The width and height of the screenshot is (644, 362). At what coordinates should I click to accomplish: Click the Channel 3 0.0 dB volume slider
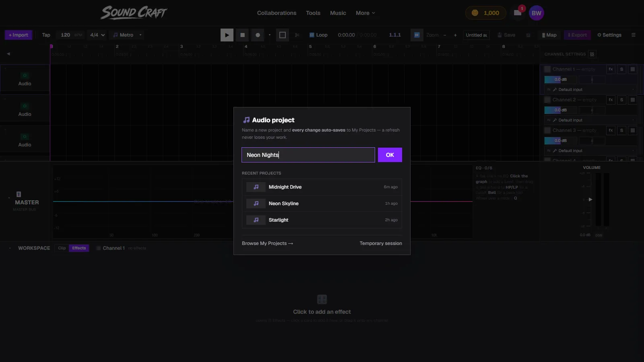[560, 141]
